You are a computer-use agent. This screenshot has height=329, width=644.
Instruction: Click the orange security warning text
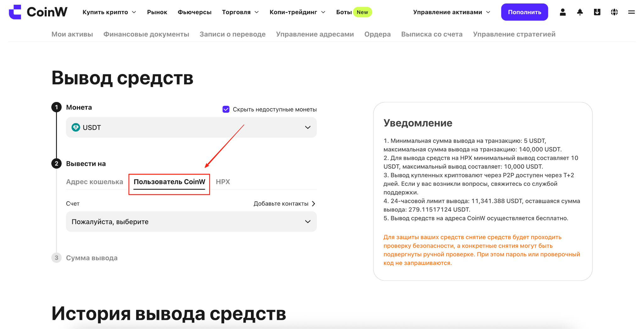tap(482, 250)
